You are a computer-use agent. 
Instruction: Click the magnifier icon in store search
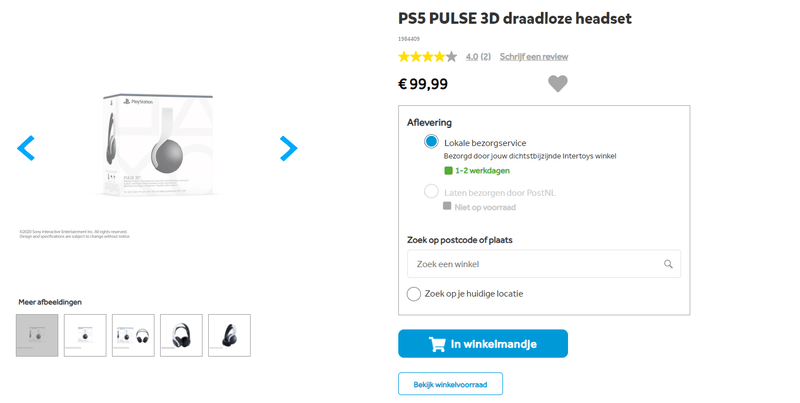pyautogui.click(x=668, y=265)
